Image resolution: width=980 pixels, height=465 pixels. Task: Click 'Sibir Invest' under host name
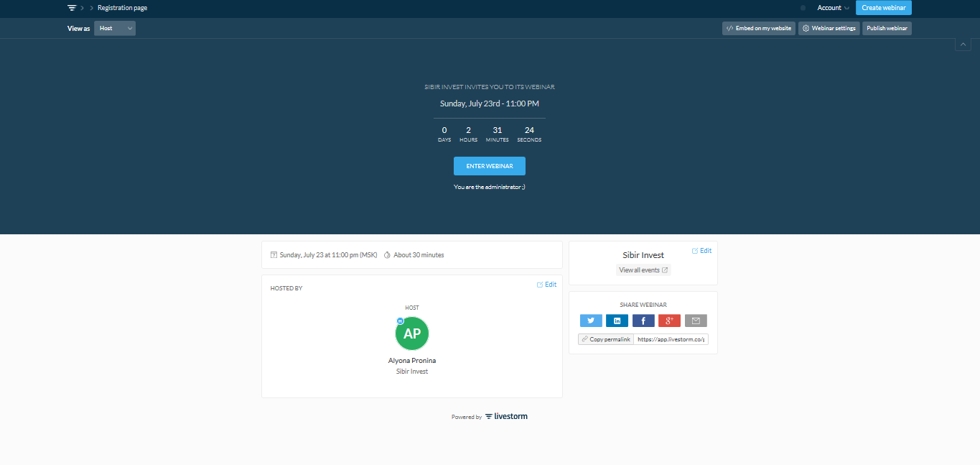pos(412,372)
